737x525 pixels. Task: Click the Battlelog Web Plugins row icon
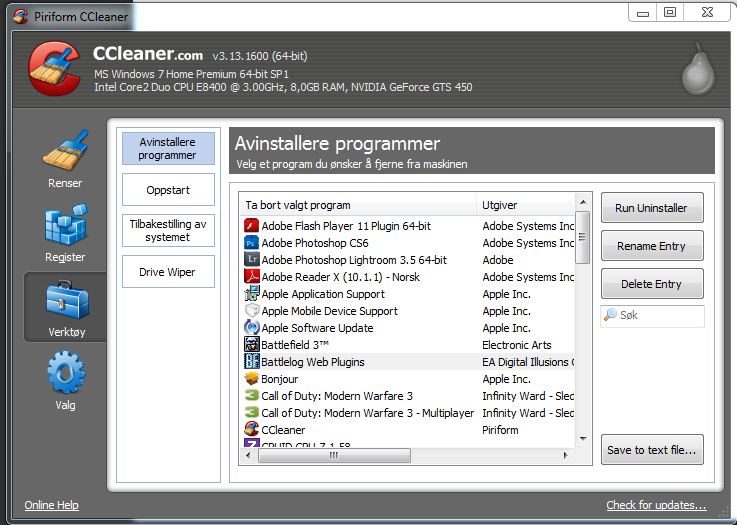pyautogui.click(x=251, y=361)
